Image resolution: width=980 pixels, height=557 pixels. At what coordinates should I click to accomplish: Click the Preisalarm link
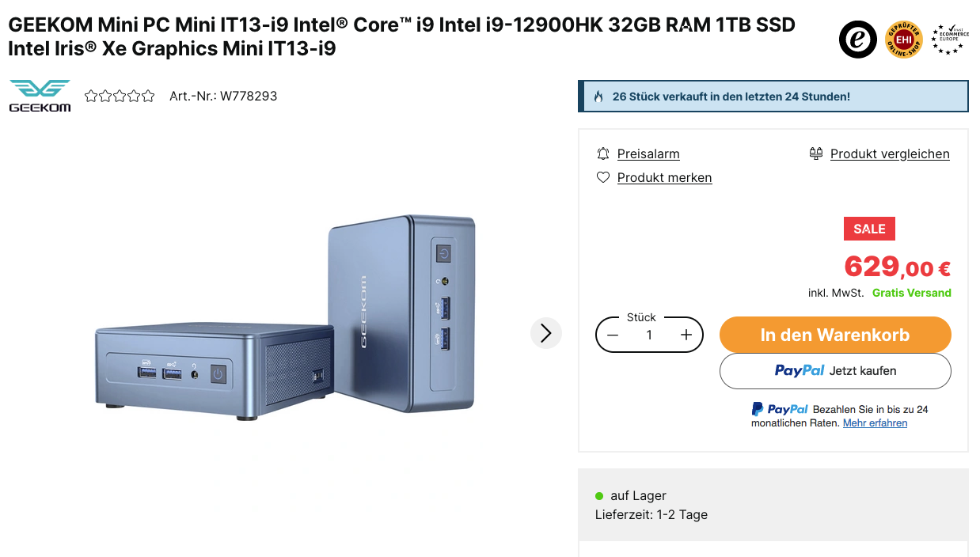tap(648, 153)
